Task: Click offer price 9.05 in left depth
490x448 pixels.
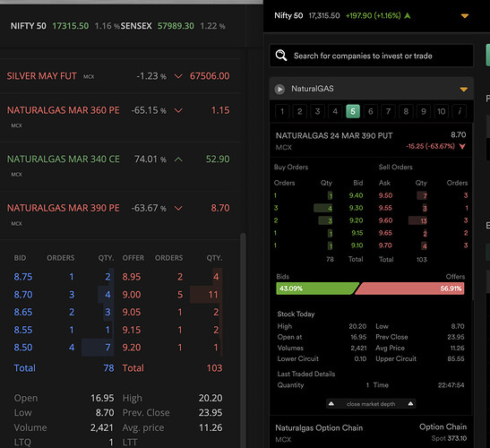Action: (132, 312)
